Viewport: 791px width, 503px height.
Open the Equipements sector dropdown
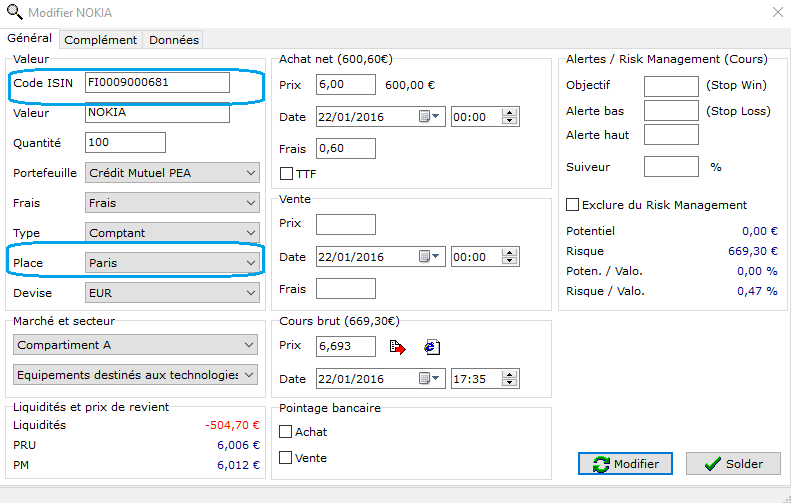tap(135, 375)
